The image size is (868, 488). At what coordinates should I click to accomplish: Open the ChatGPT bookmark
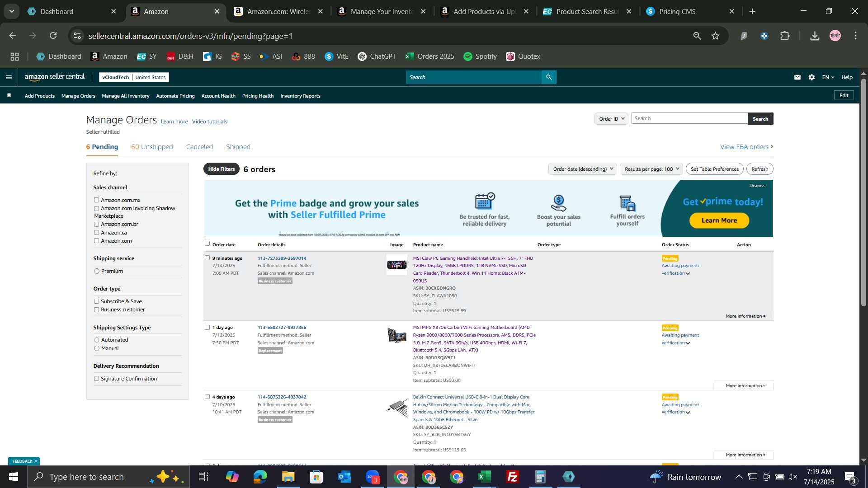point(377,56)
